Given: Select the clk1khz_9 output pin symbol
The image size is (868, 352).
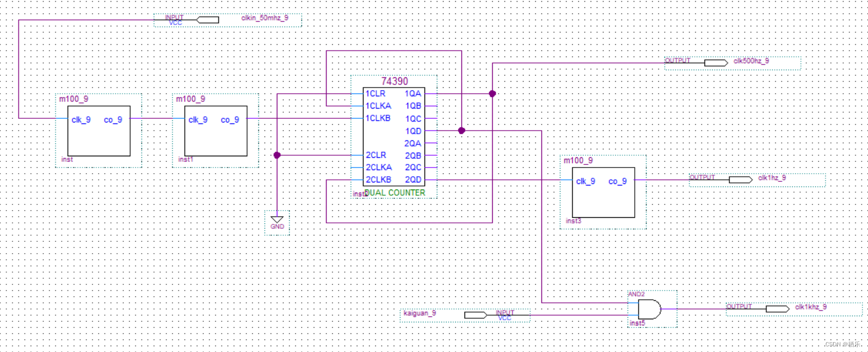Looking at the screenshot, I should (778, 309).
